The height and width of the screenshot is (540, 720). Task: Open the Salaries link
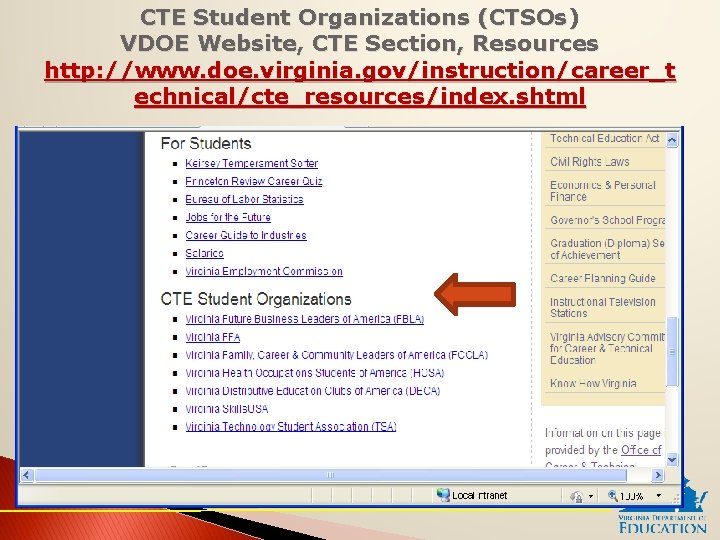[204, 253]
